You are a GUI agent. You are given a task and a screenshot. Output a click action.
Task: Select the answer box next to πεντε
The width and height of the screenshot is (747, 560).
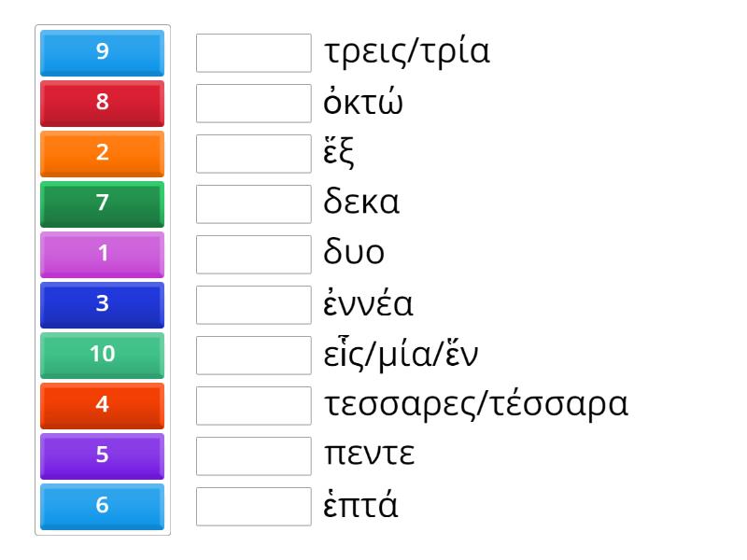[254, 455]
